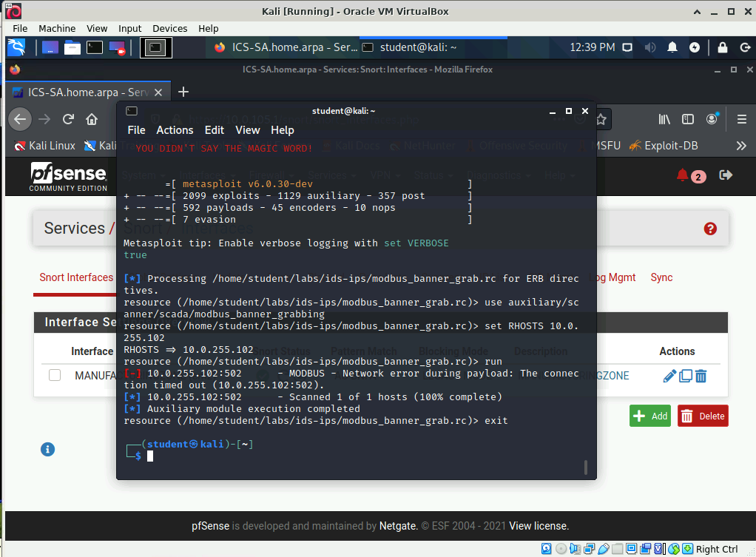Click the screen recorder icon in Kali panel

point(117,48)
